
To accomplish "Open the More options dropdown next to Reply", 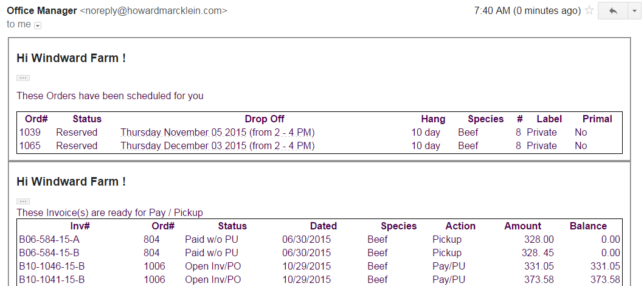I will coord(633,11).
